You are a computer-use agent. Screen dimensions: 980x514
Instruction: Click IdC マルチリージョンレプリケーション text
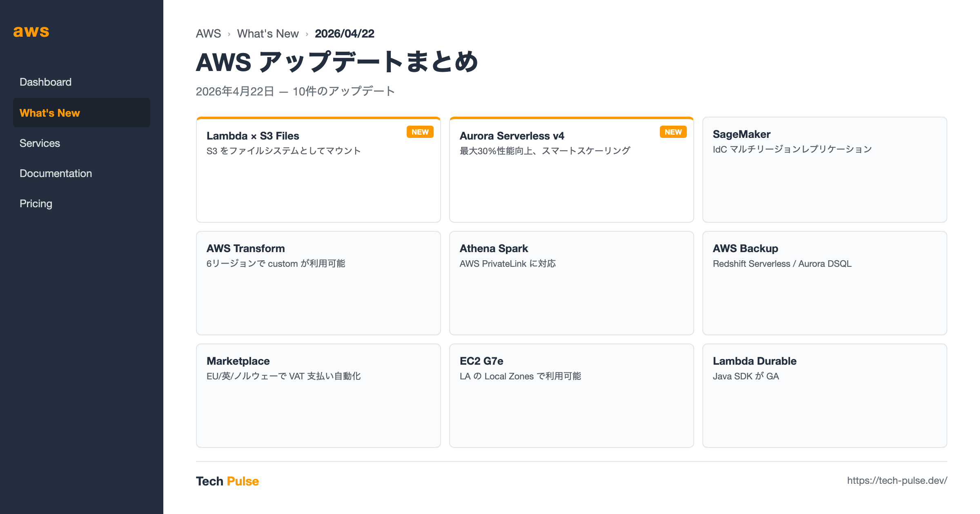pos(793,149)
